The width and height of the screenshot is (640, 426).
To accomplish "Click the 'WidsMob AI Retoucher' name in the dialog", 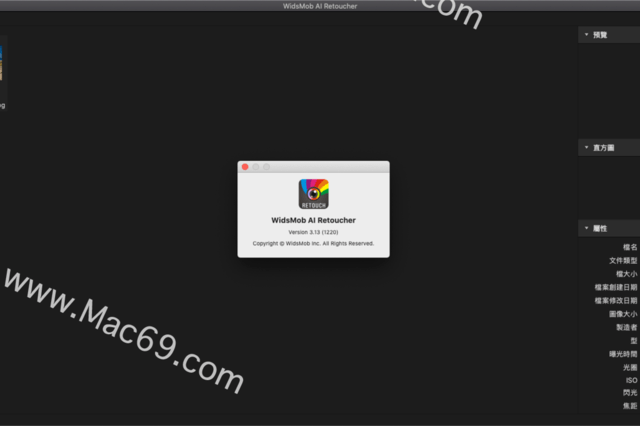I will pos(313,220).
